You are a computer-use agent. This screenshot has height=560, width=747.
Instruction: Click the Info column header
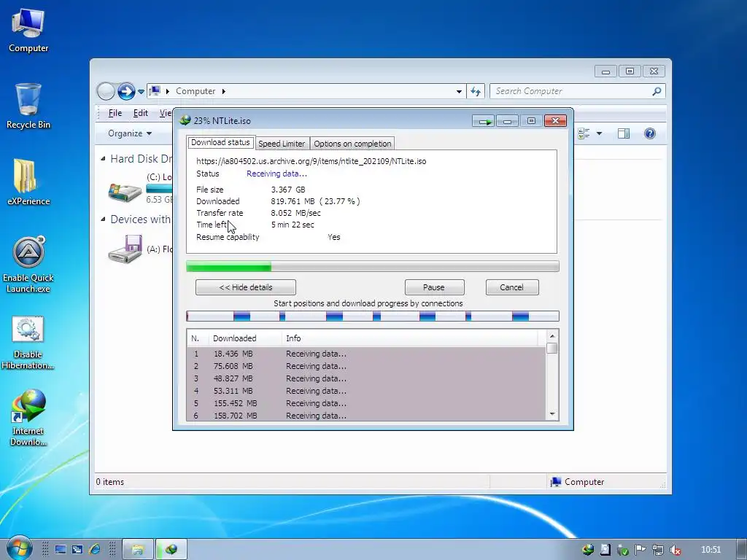tap(410, 338)
